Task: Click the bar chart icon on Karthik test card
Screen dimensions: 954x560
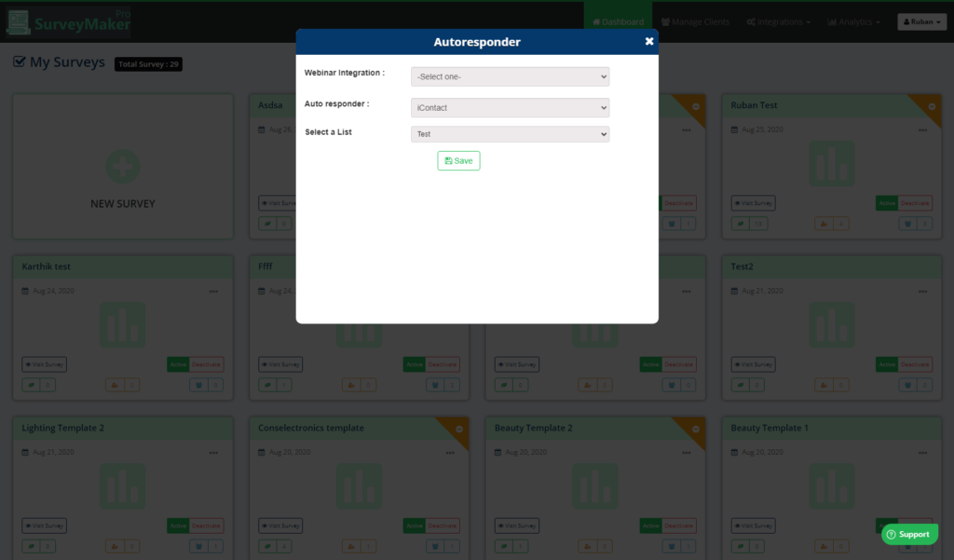Action: pyautogui.click(x=123, y=325)
